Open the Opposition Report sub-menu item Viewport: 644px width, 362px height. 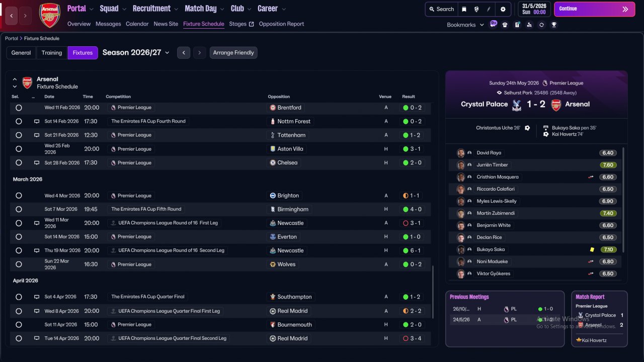click(281, 24)
